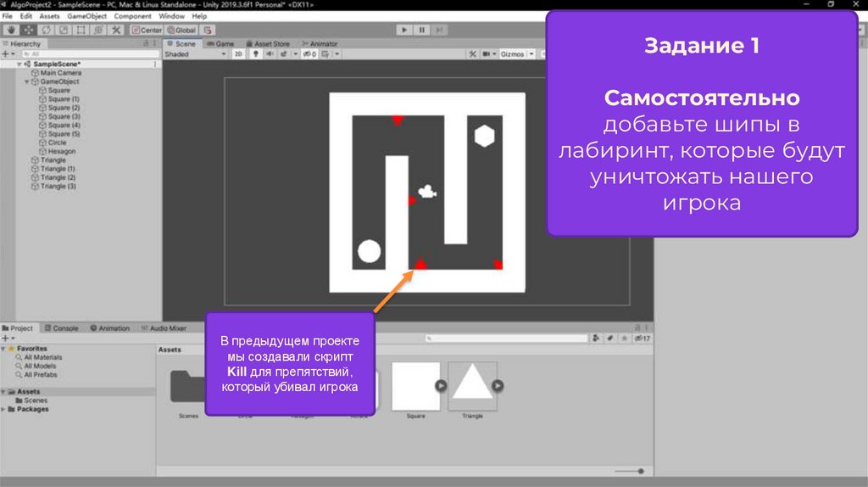Select the combined Transform tool

tap(98, 30)
